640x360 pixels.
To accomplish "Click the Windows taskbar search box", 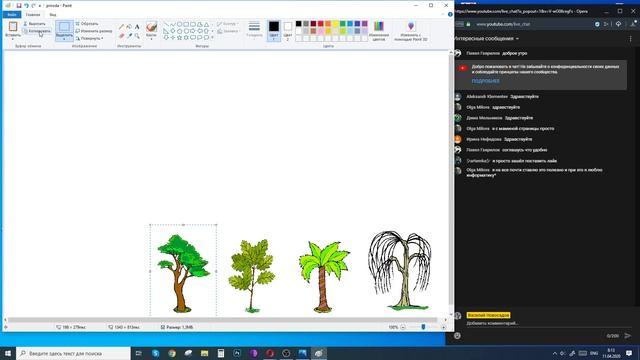I will [73, 353].
